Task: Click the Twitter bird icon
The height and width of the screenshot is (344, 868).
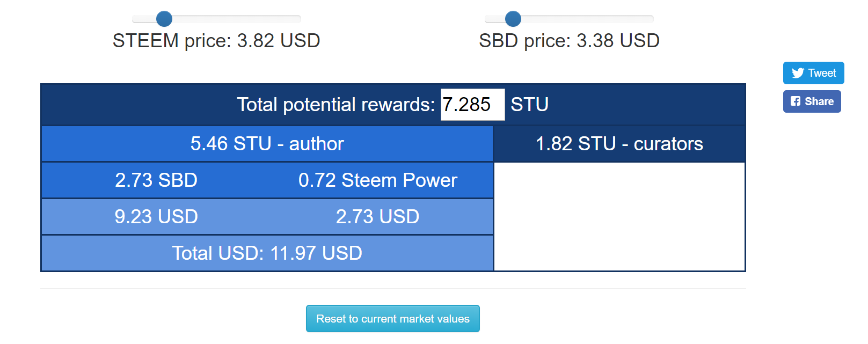Action: [x=798, y=73]
